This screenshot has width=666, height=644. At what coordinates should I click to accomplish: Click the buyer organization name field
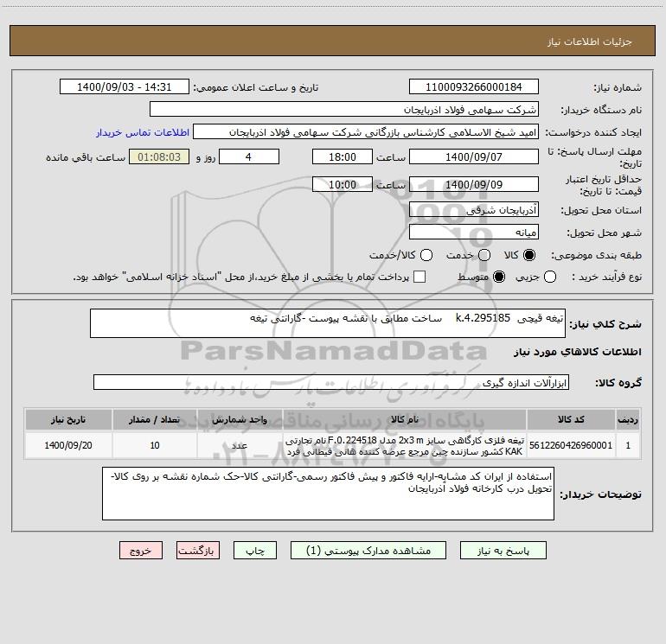(344, 110)
